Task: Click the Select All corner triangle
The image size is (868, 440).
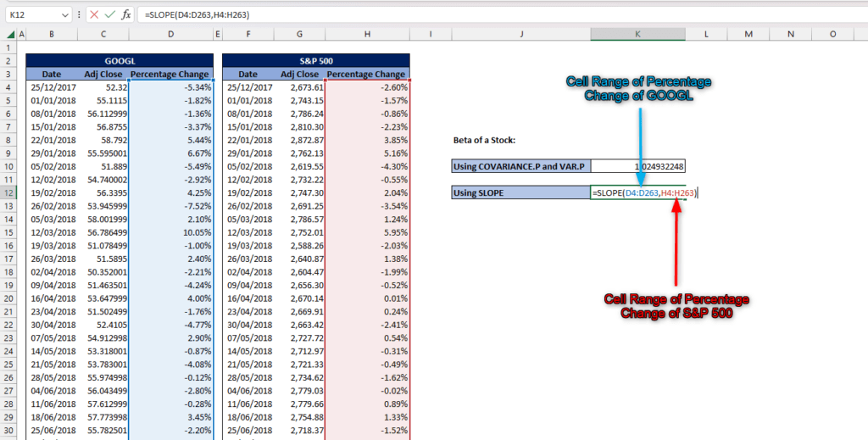Action: (x=10, y=34)
